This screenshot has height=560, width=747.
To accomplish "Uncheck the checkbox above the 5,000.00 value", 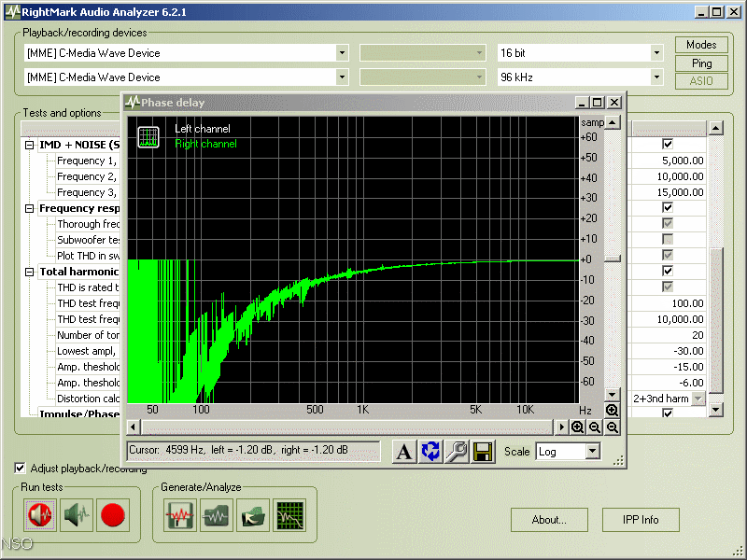I will (667, 143).
